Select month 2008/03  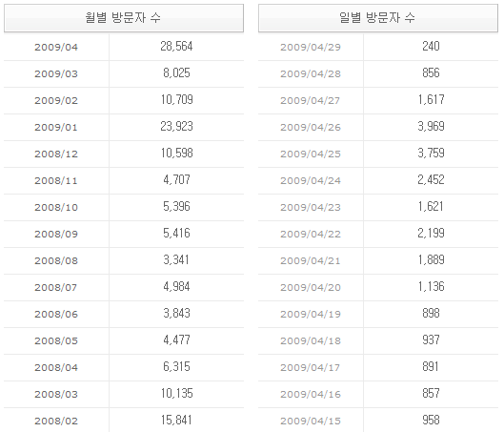click(56, 395)
